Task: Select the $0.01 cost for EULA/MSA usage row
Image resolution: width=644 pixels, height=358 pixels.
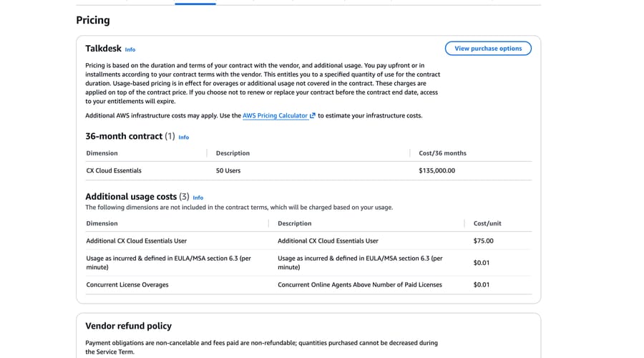Action: click(482, 263)
